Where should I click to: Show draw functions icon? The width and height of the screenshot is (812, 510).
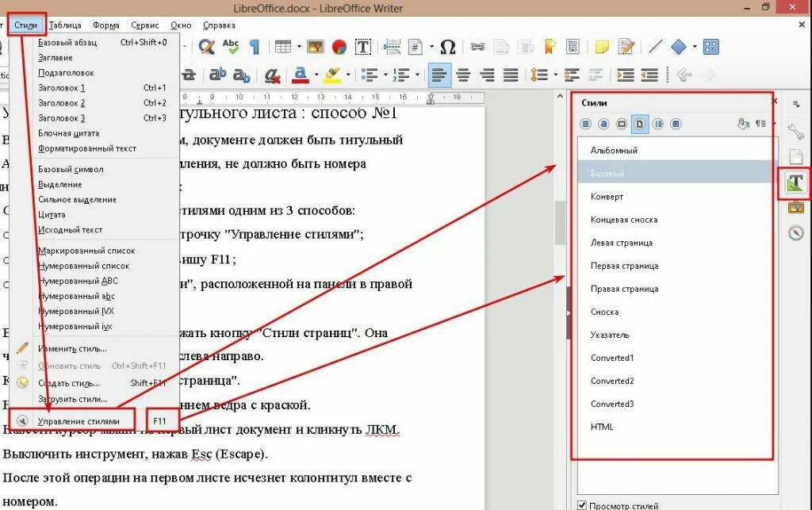[x=711, y=47]
